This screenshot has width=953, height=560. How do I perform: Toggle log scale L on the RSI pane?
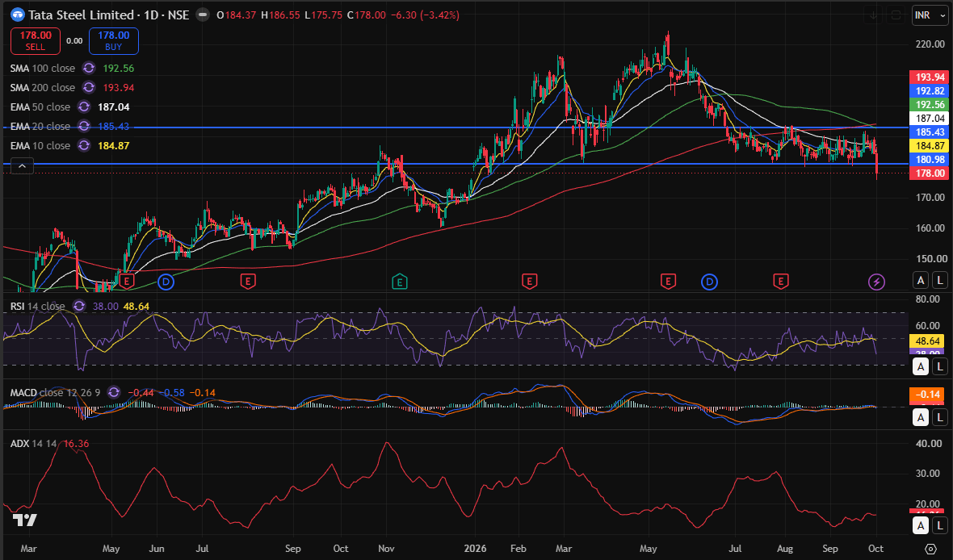[x=940, y=366]
